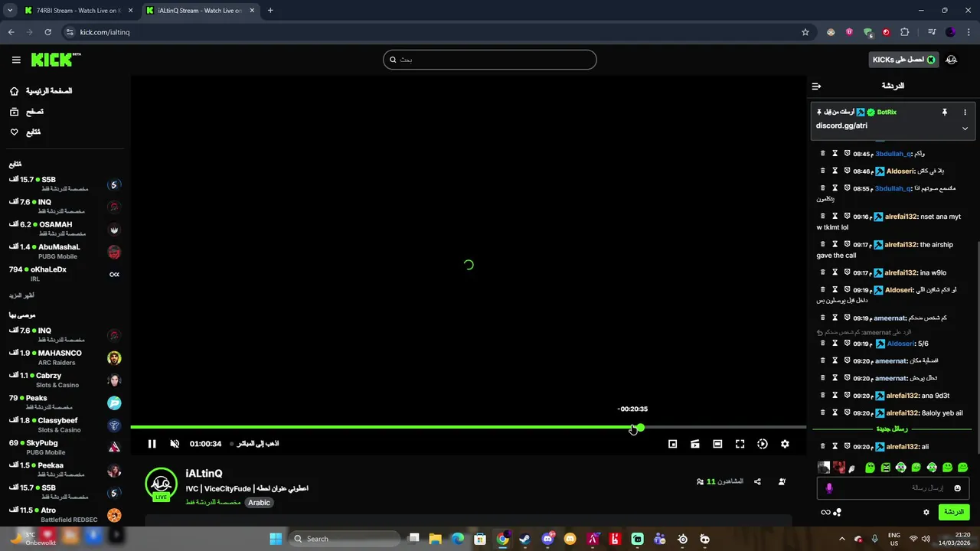
Task: Unpin the BotRix pinned message
Action: coord(945,112)
